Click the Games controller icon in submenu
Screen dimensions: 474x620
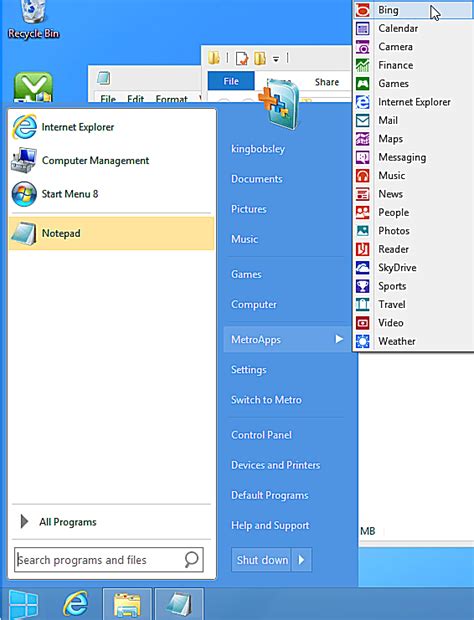click(363, 83)
